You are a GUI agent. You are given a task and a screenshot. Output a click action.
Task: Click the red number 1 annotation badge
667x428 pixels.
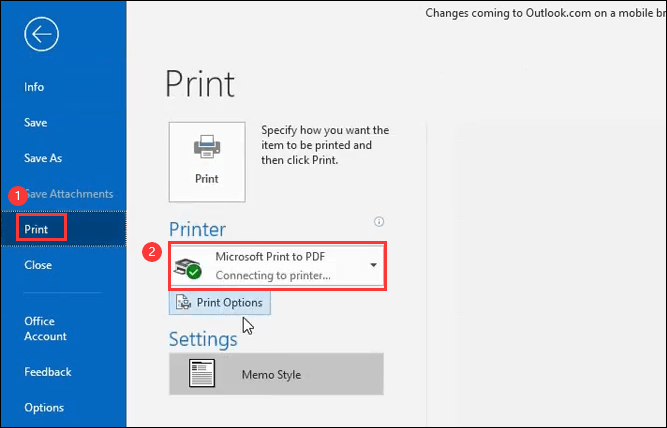pos(17,193)
